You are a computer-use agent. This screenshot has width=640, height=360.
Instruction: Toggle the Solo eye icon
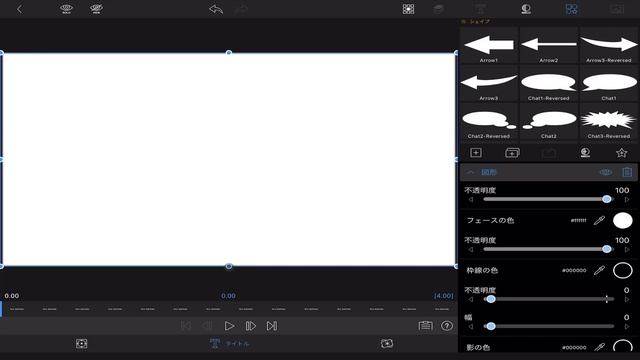click(x=66, y=9)
